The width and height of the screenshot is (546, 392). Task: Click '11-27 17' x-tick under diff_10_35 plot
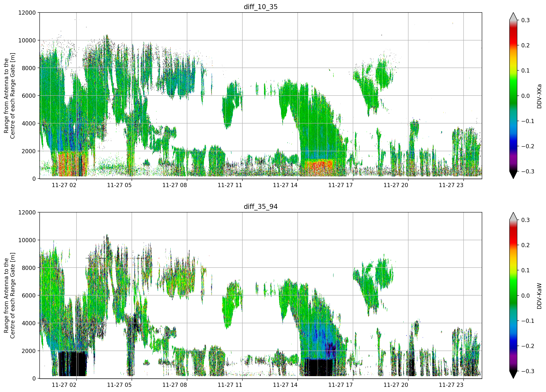pyautogui.click(x=340, y=185)
